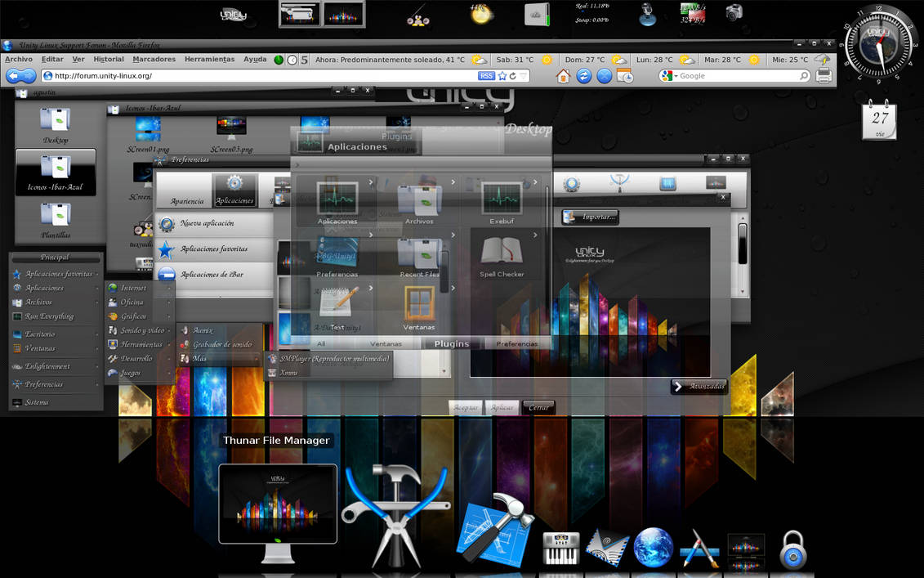Open the Exebuf plugin icon
The width and height of the screenshot is (924, 578).
pyautogui.click(x=502, y=202)
